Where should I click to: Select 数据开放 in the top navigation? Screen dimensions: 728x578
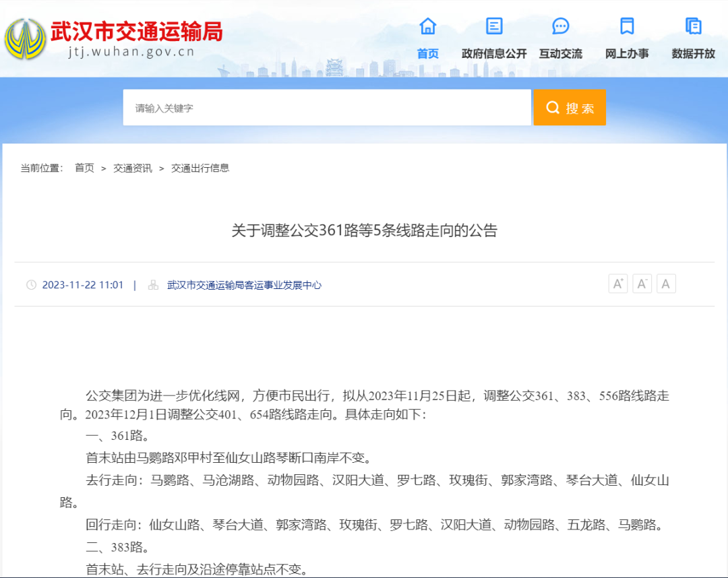(693, 52)
